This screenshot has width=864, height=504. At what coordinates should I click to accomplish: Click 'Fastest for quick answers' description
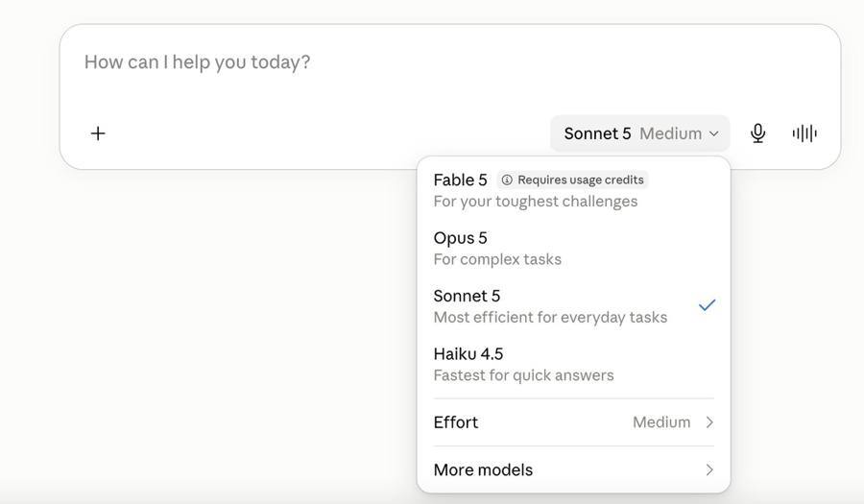point(523,375)
